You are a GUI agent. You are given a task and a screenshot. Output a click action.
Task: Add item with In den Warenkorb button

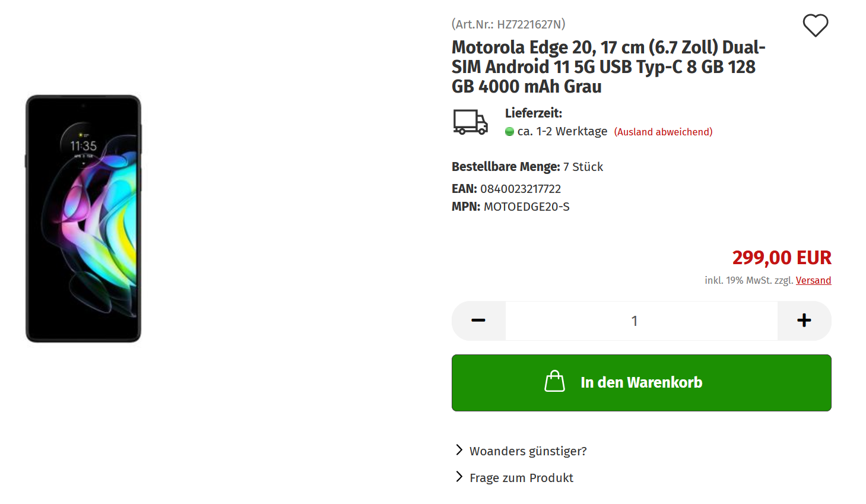[x=642, y=383]
